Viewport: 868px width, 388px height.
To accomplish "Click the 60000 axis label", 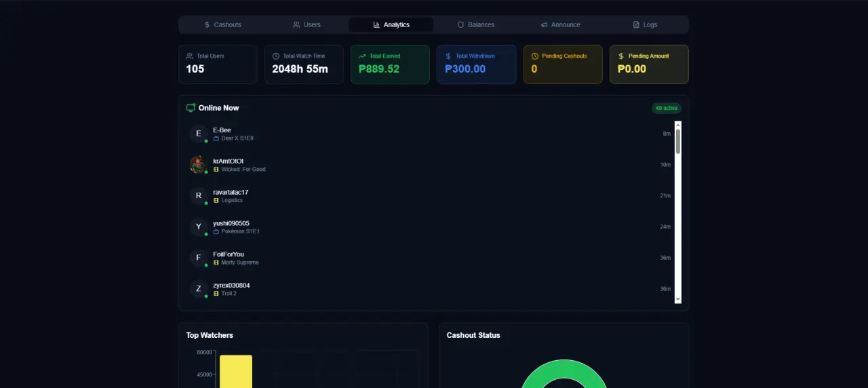I will [204, 352].
